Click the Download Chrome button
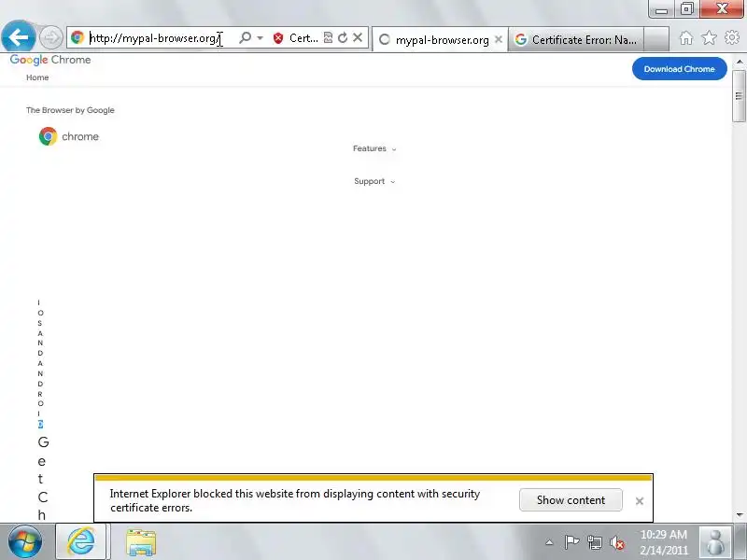The width and height of the screenshot is (747, 560). [680, 69]
